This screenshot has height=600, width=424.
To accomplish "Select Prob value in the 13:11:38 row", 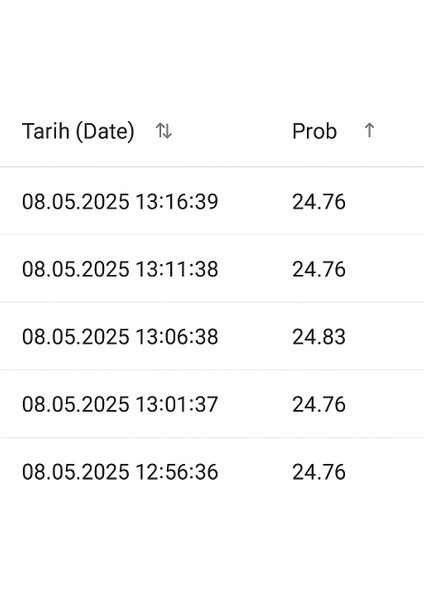I will pyautogui.click(x=319, y=269).
